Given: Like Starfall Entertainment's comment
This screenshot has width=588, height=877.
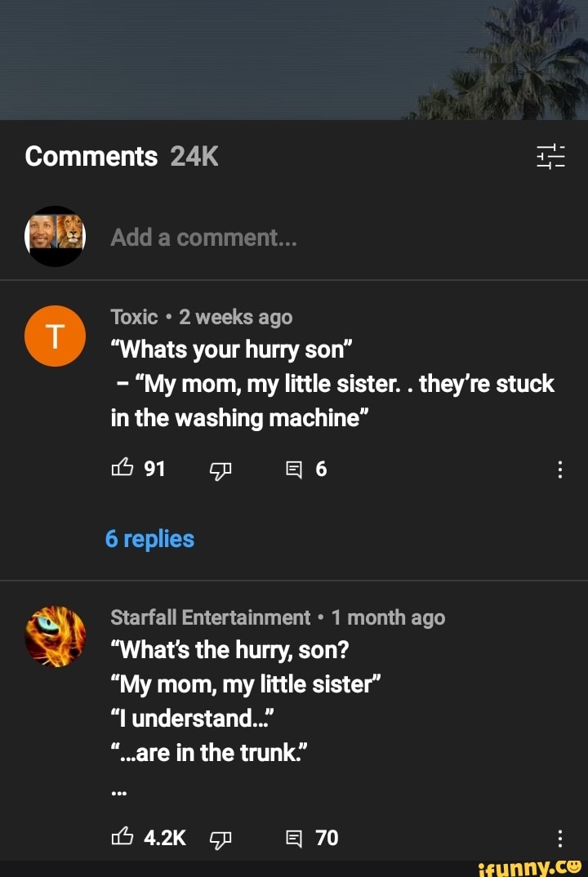Looking at the screenshot, I should (123, 838).
